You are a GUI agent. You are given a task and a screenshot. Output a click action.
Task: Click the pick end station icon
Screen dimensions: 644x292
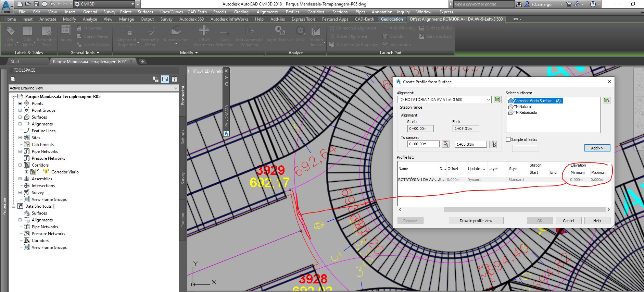[x=493, y=144]
